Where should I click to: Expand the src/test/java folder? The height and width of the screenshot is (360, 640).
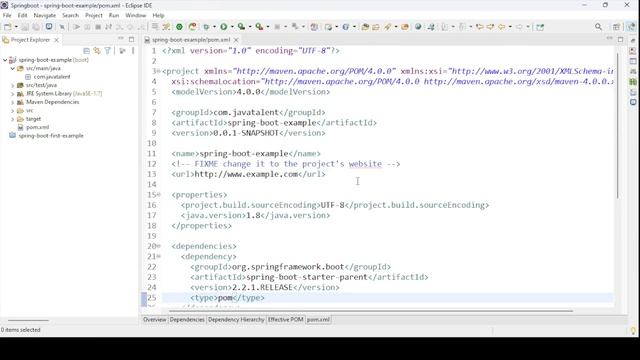point(13,85)
